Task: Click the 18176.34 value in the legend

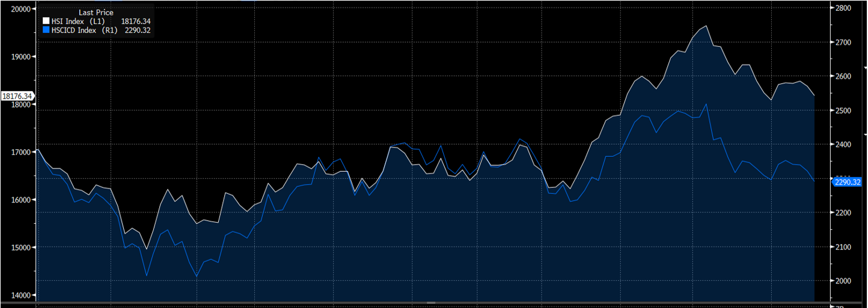Action: coord(136,21)
